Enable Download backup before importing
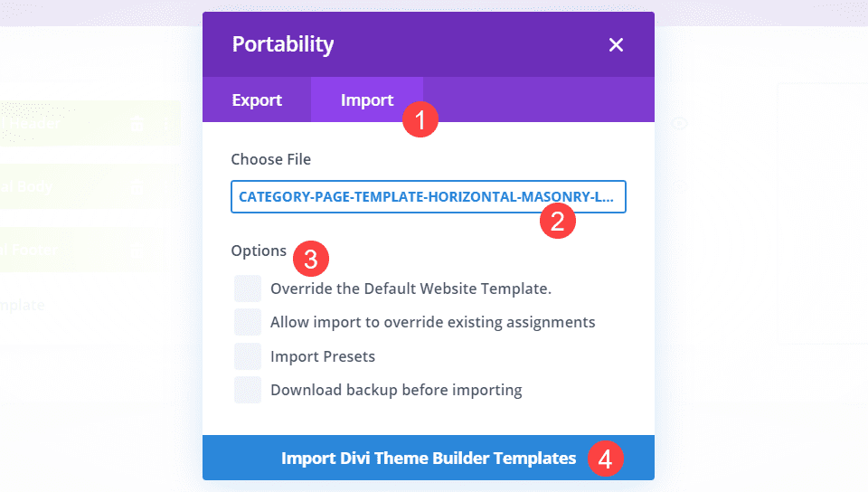Image resolution: width=868 pixels, height=492 pixels. point(248,391)
